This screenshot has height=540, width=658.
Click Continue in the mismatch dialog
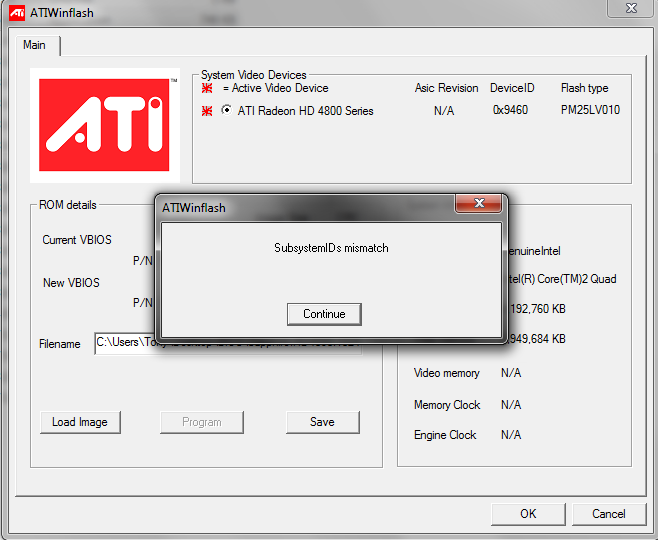324,314
